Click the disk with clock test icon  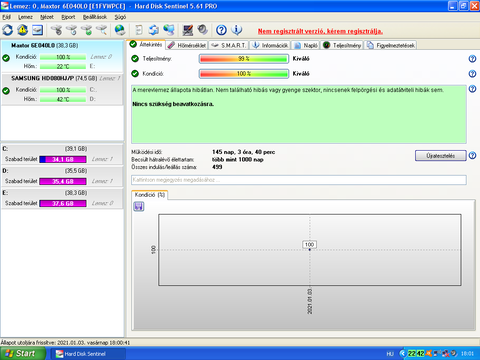(x=72, y=30)
